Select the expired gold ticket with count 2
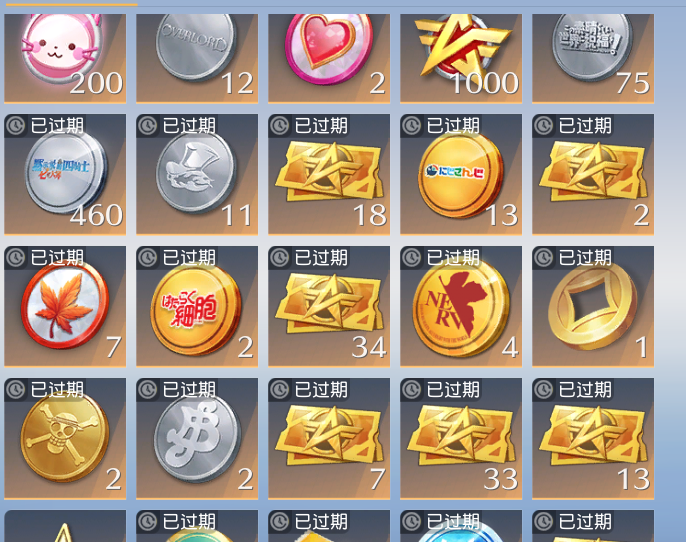The image size is (686, 542). tap(593, 175)
